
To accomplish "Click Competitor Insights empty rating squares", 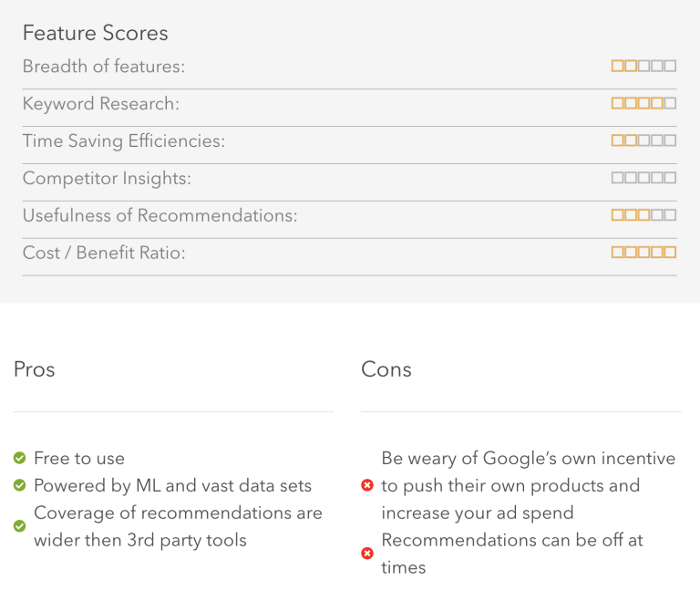I will (x=643, y=178).
